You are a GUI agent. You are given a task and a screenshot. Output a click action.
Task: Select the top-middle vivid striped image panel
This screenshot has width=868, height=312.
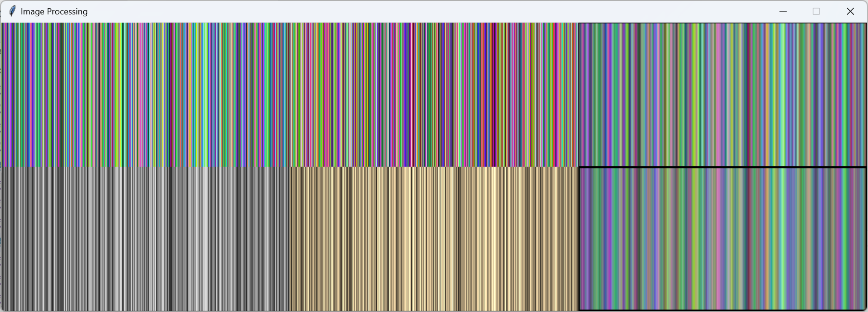(x=434, y=95)
